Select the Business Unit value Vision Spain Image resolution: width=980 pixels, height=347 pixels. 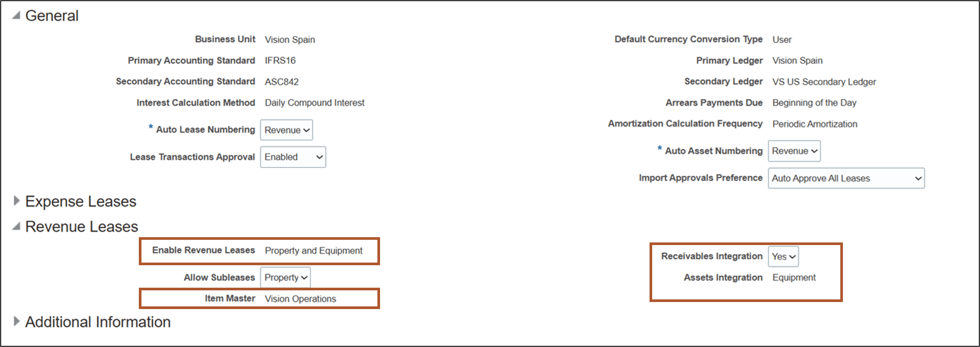[290, 39]
